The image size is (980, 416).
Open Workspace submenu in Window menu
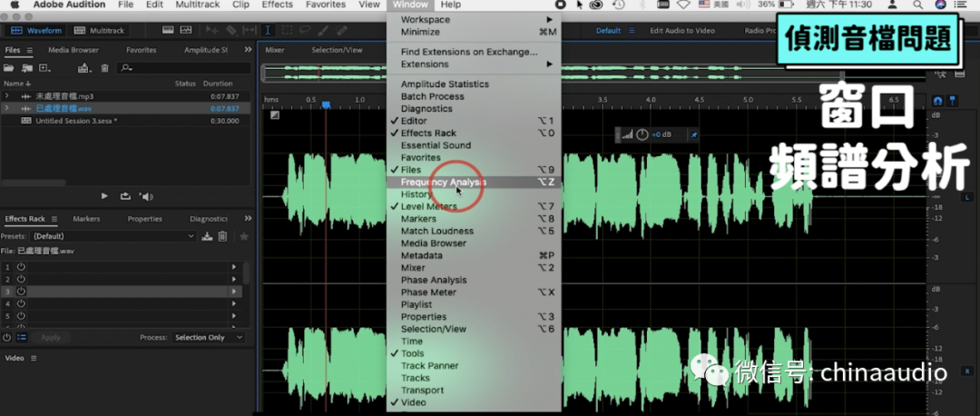tap(474, 19)
